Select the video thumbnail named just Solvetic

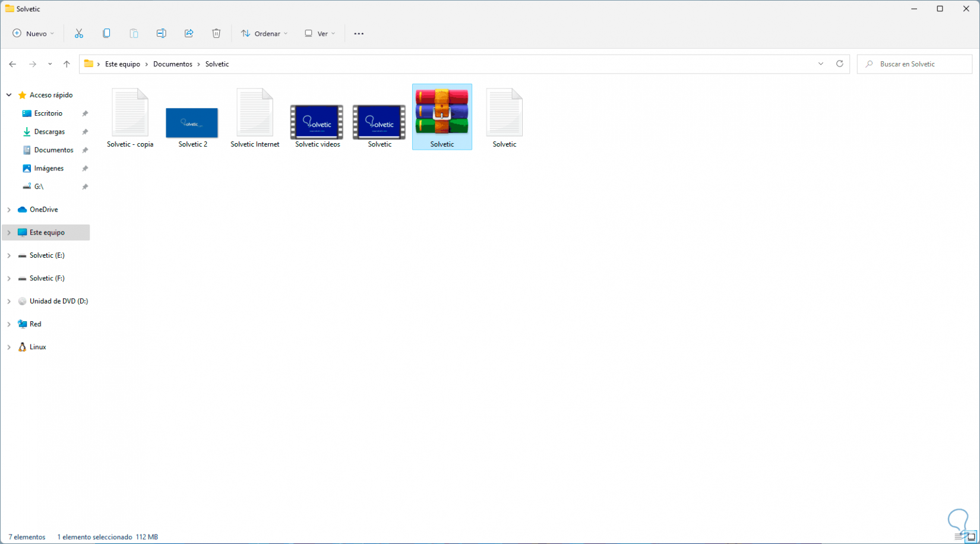tap(380, 126)
